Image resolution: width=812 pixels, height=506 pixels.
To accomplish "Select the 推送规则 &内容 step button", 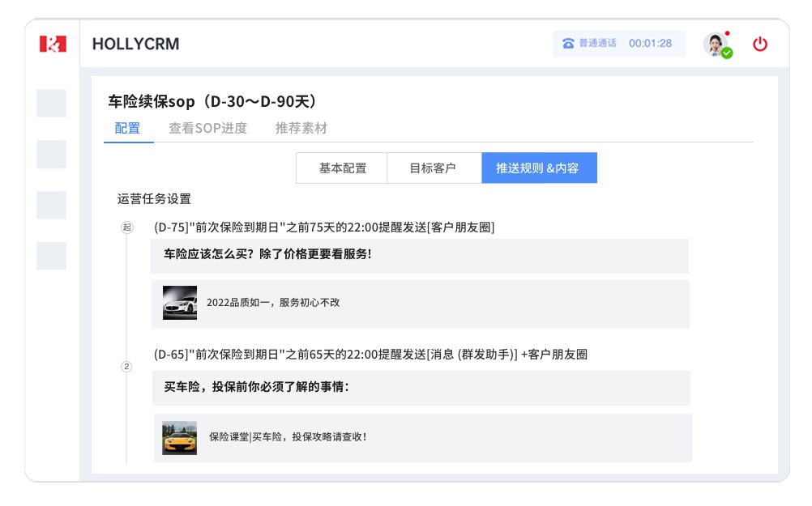I will pos(538,168).
